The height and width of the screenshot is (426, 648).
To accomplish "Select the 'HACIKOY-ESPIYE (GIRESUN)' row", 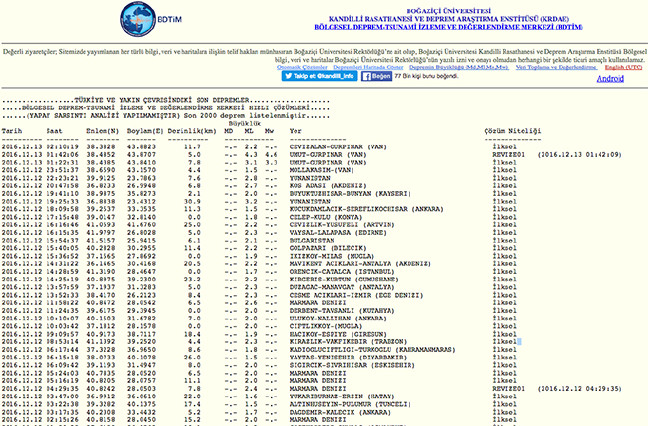I will click(x=259, y=334).
